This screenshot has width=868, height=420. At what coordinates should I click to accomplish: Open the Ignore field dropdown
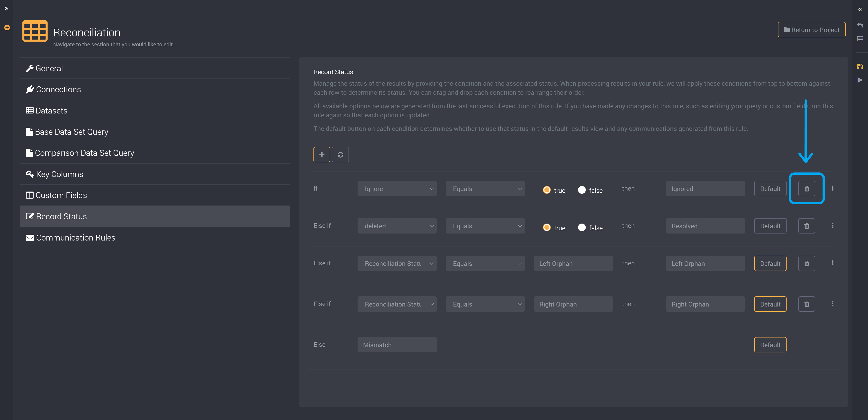(x=397, y=189)
